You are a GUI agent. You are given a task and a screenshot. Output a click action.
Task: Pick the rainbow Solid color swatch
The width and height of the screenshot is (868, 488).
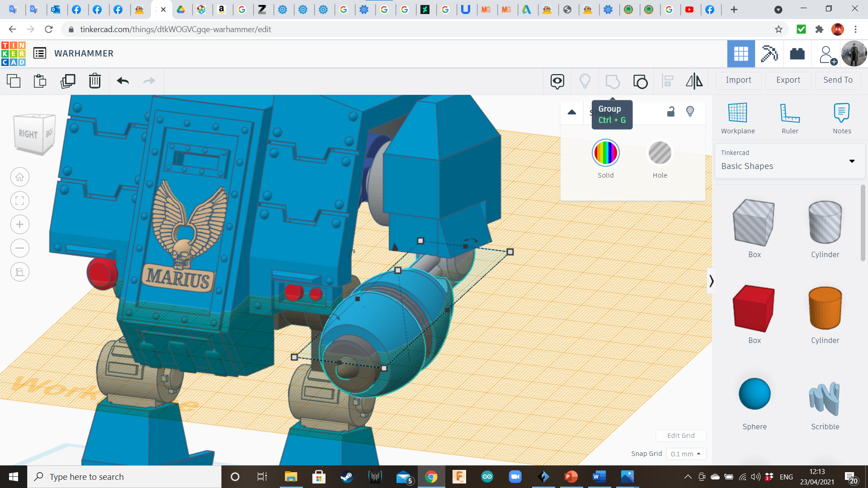pyautogui.click(x=605, y=153)
